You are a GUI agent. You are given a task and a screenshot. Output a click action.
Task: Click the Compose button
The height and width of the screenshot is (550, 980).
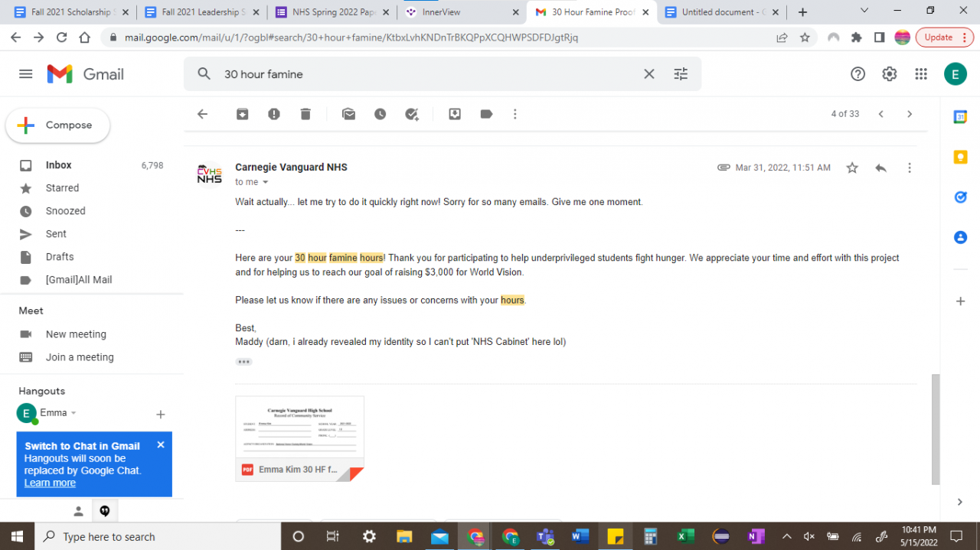(58, 125)
